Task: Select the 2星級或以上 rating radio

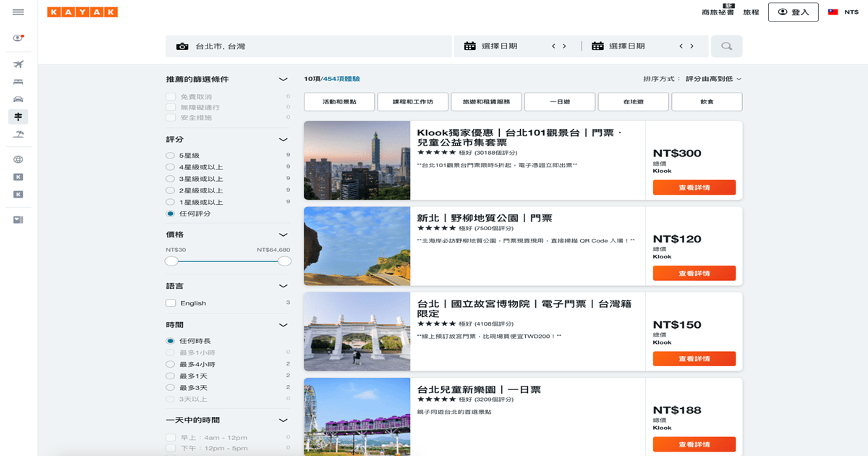Action: coord(170,190)
